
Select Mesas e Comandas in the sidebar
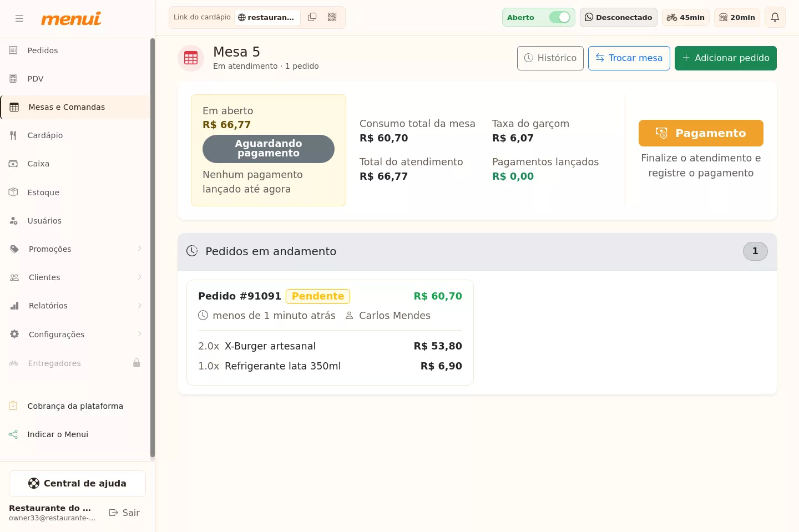[75, 107]
